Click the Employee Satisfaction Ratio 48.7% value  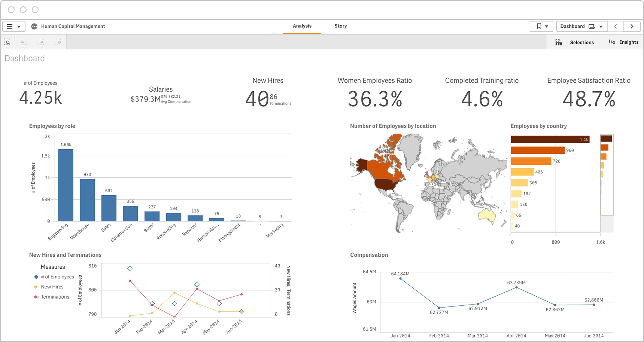(x=589, y=100)
